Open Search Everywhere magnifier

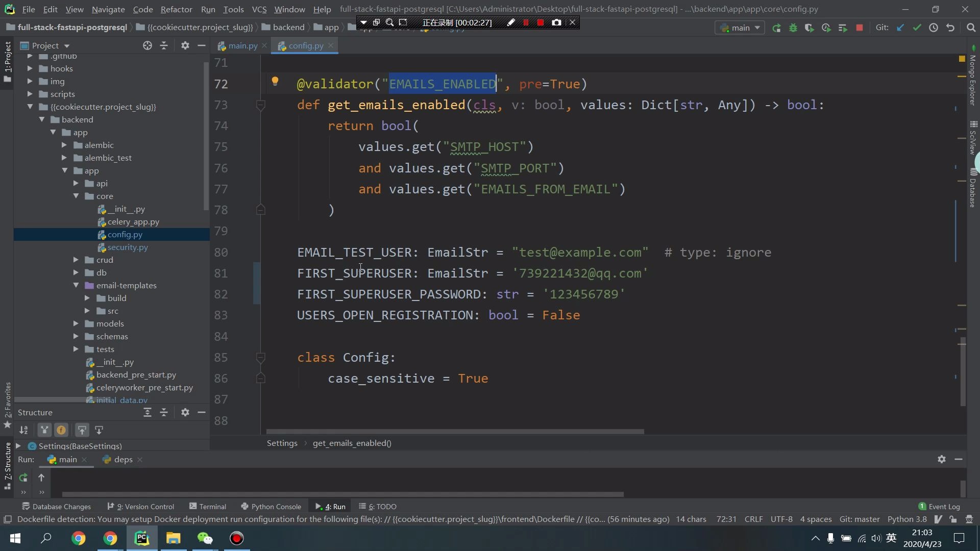point(971,28)
